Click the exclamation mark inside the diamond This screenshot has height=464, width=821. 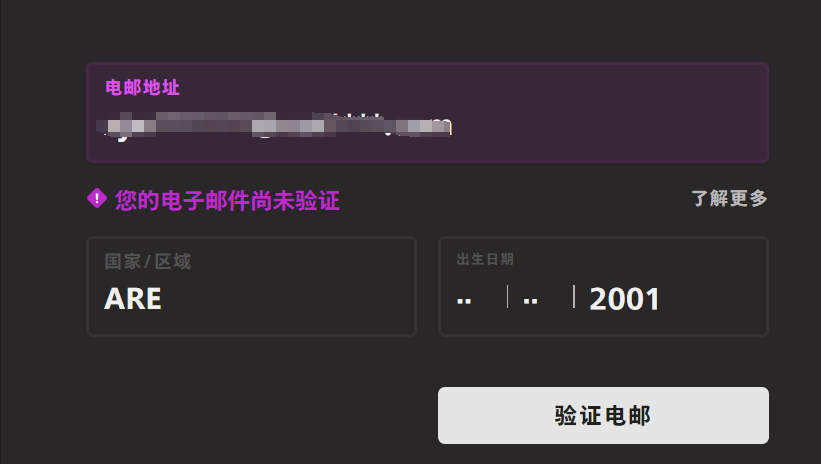tap(97, 199)
